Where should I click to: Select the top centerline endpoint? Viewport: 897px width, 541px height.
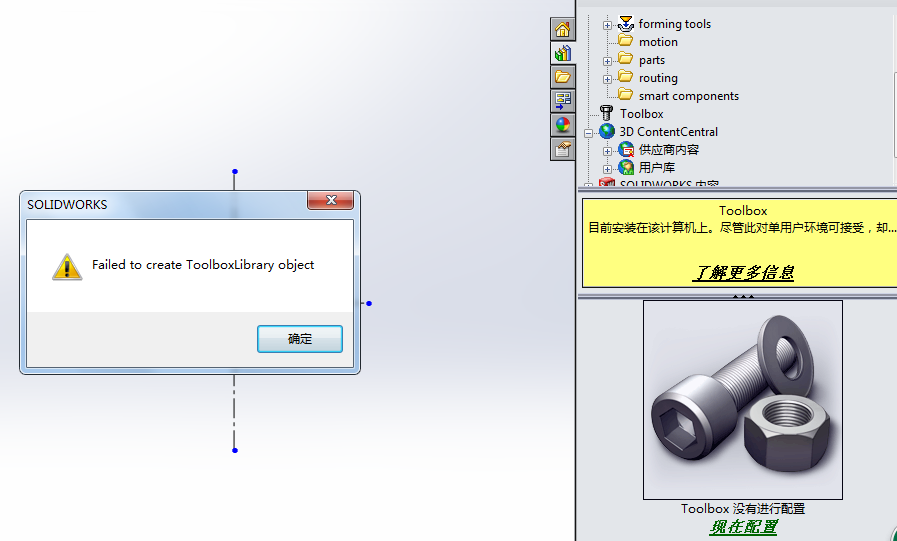coord(235,172)
